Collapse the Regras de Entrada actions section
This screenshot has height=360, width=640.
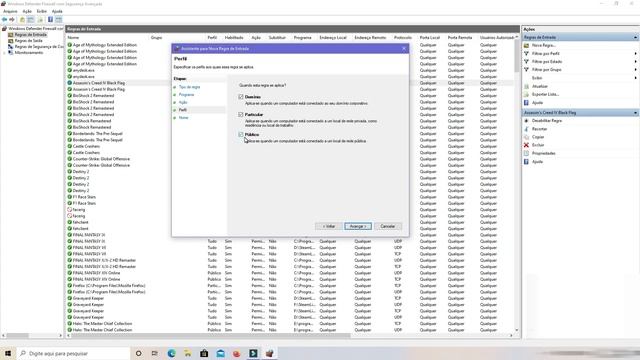click(636, 38)
